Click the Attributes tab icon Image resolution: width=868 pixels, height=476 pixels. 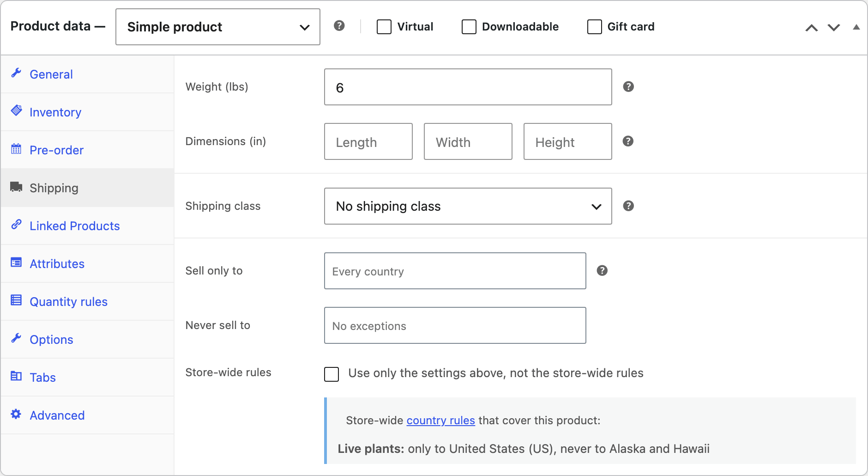(x=17, y=262)
